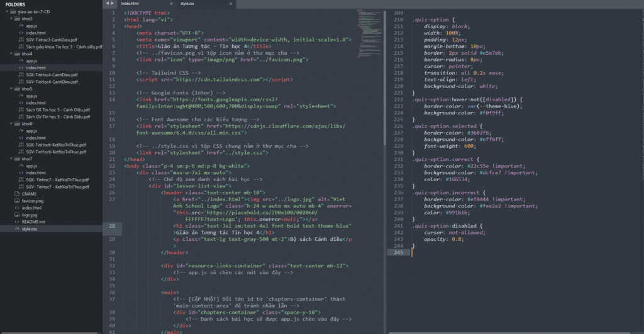Click icon beside SGK- Tinhoc7 - KetNoiTriThuc.pdf
This screenshot has width=644, height=334.
(x=21, y=179)
